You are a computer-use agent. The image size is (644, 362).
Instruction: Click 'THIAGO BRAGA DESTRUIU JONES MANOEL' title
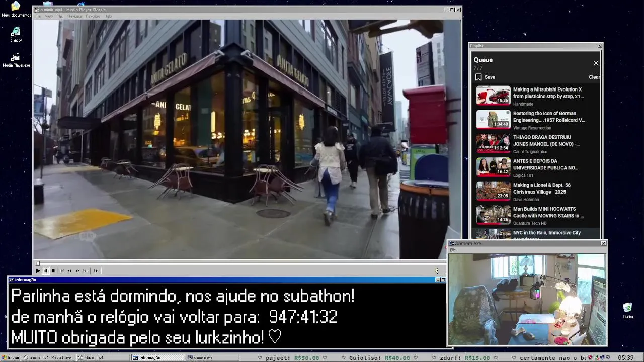click(546, 140)
